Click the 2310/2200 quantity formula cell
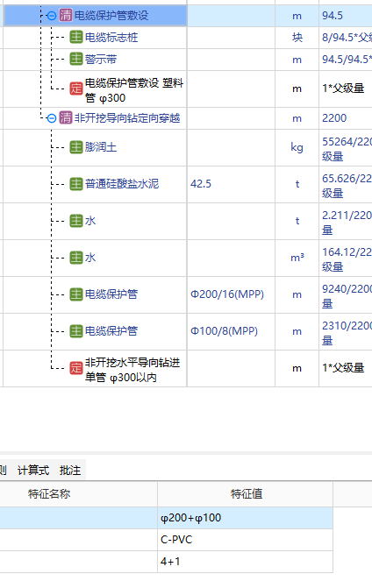 coord(346,331)
